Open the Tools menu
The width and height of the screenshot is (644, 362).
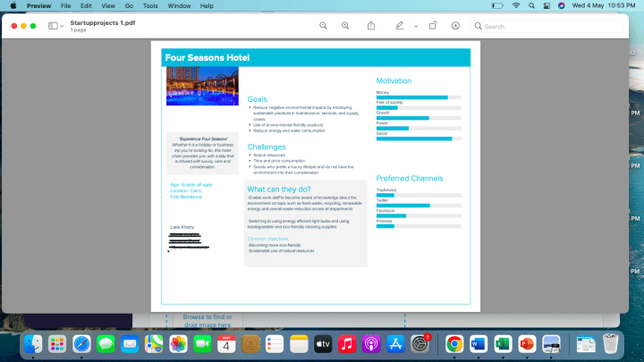tap(150, 5)
